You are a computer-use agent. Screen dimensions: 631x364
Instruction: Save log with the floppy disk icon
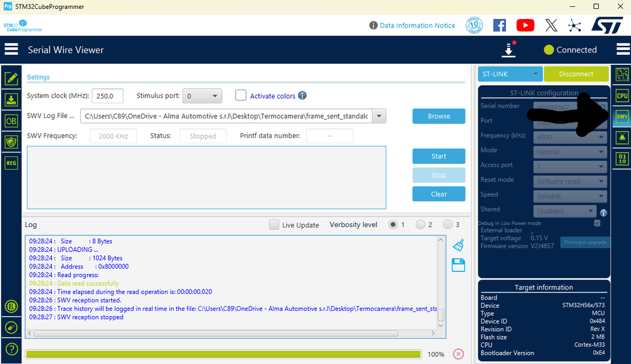(x=459, y=265)
